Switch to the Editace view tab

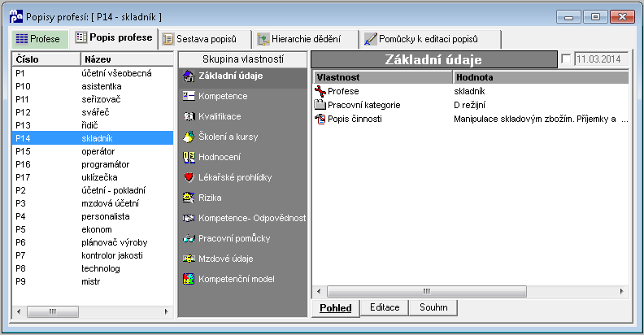385,307
